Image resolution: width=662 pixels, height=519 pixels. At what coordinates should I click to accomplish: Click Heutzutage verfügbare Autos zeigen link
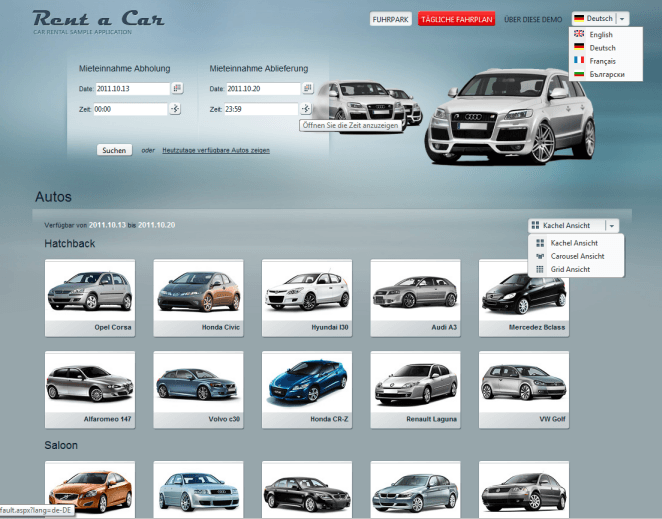point(216,150)
